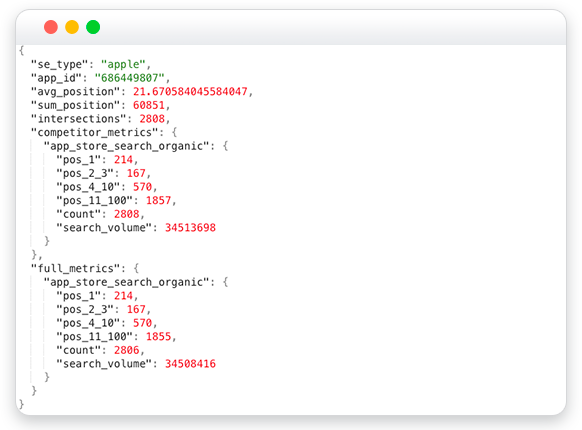
Task: Click the yellow minimize window dot
Action: click(72, 27)
